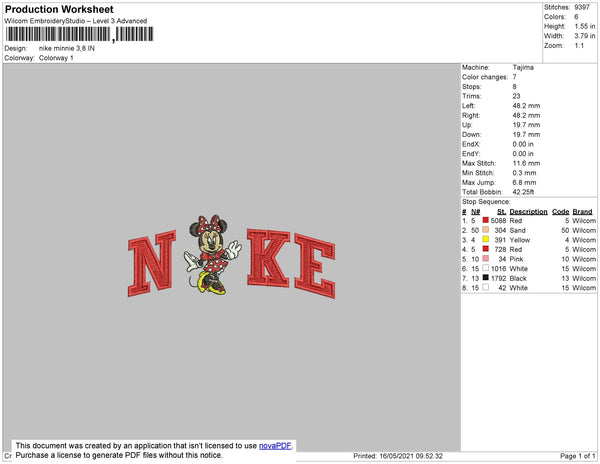
Task: Click the 'Sand' description text
Action: click(517, 230)
